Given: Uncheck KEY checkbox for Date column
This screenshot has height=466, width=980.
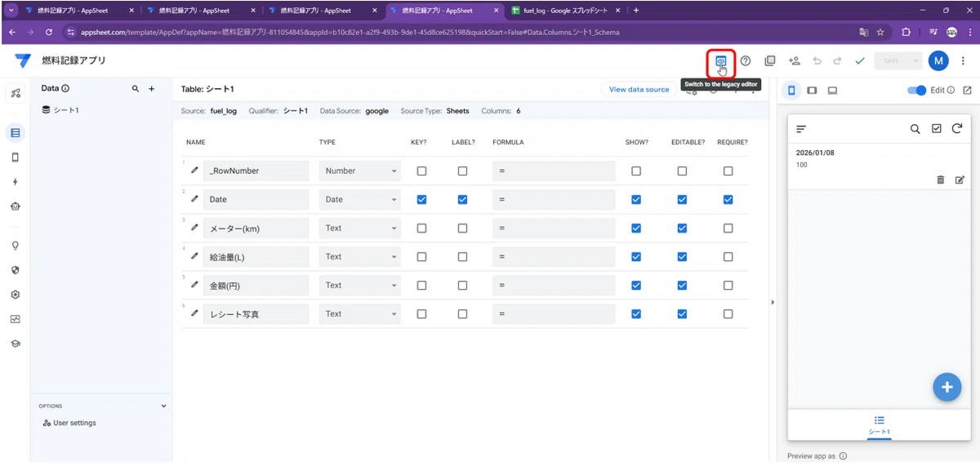Looking at the screenshot, I should pyautogui.click(x=421, y=199).
